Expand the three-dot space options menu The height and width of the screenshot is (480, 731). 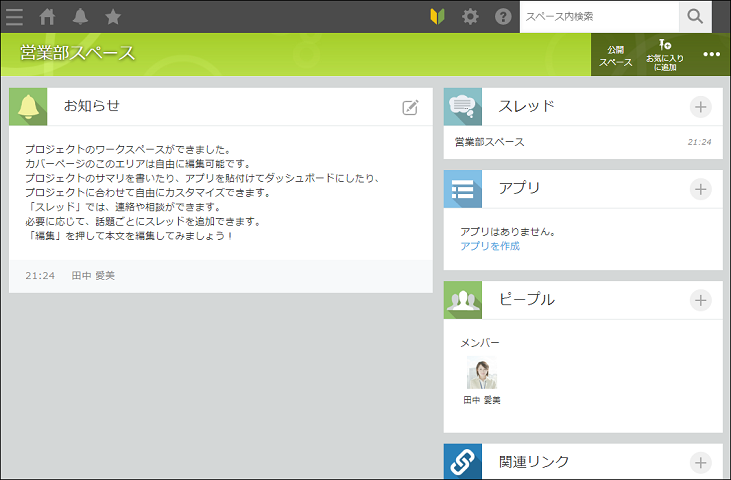click(712, 55)
